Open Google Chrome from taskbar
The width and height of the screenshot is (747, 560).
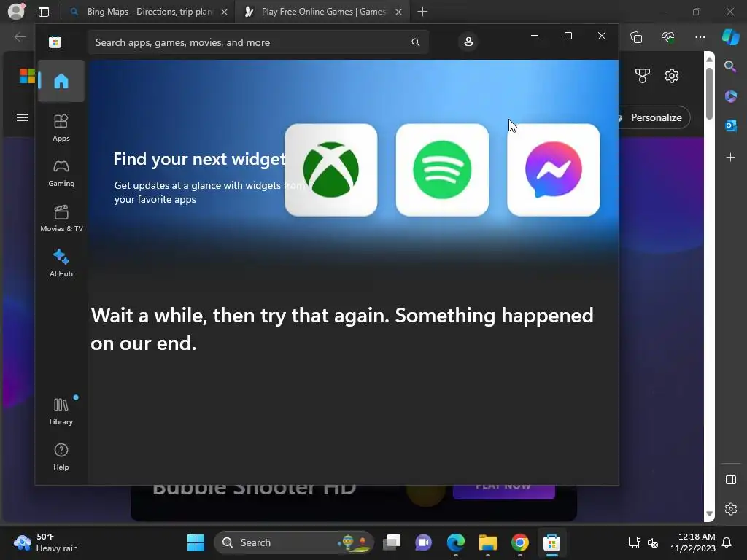click(x=519, y=542)
